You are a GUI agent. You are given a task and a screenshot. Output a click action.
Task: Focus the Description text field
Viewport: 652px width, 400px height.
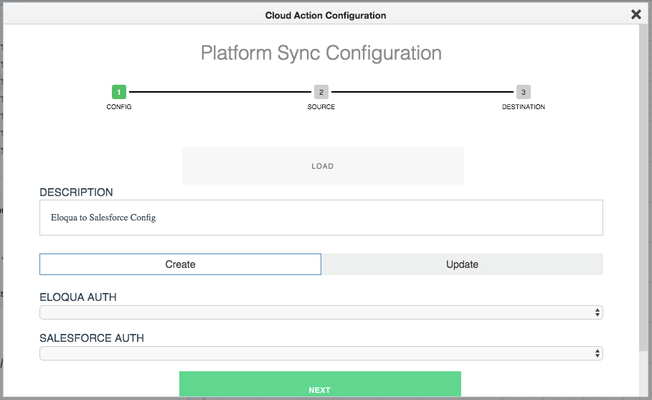[x=321, y=218]
